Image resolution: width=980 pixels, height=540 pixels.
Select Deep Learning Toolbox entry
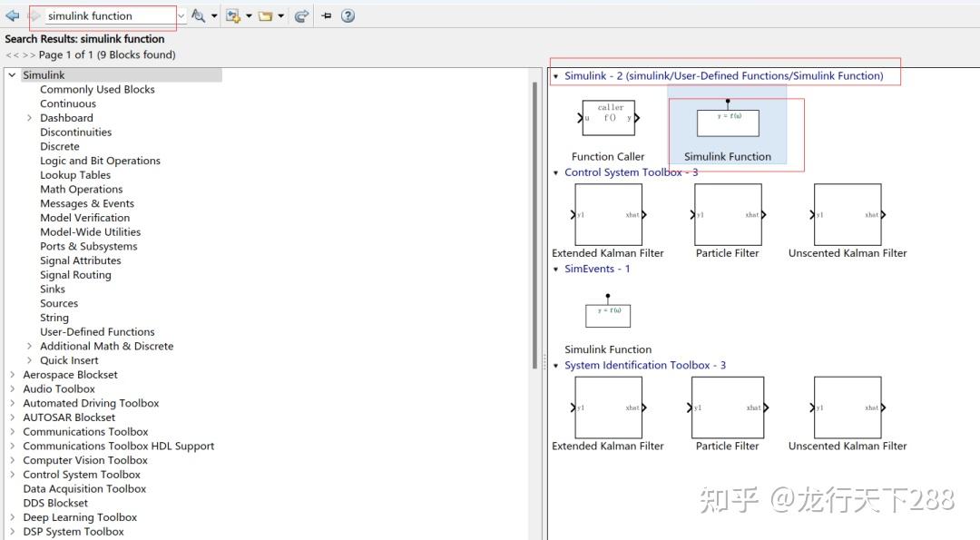tap(80, 517)
